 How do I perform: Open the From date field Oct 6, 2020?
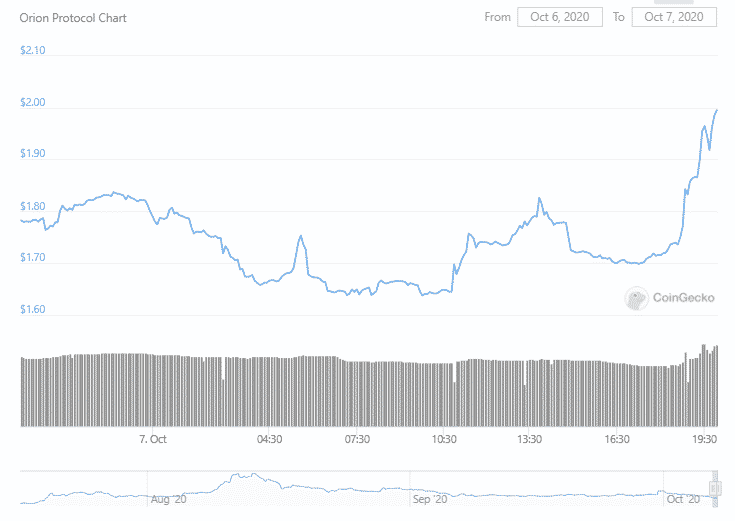click(x=560, y=17)
